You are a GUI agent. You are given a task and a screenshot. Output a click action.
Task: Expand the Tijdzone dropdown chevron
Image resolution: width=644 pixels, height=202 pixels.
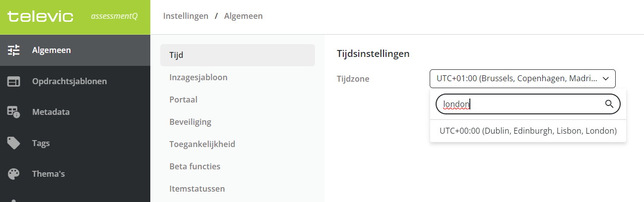[605, 78]
